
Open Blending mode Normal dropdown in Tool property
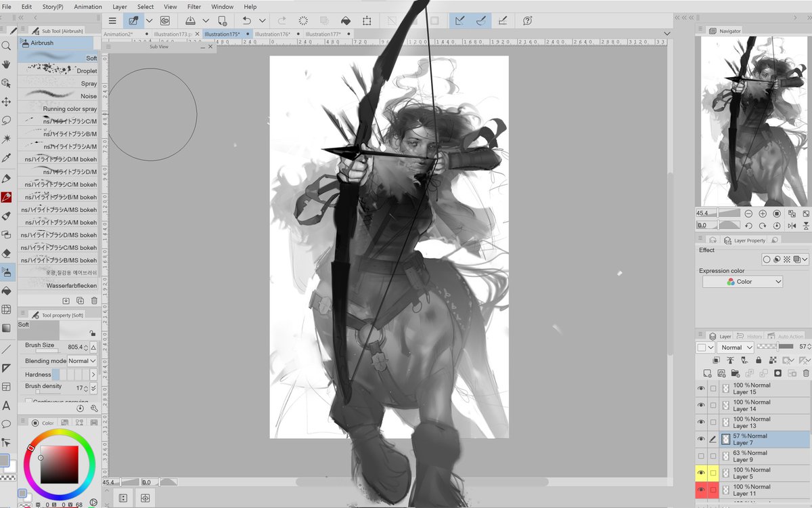(x=83, y=361)
